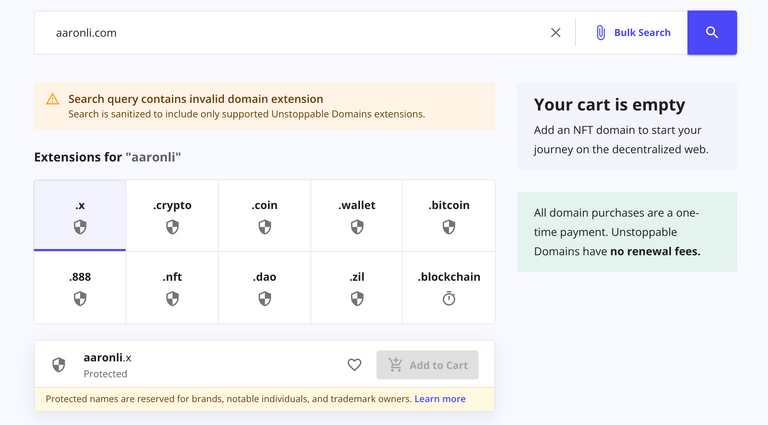Click the 'no renewal fees.' bold text

[x=655, y=252]
